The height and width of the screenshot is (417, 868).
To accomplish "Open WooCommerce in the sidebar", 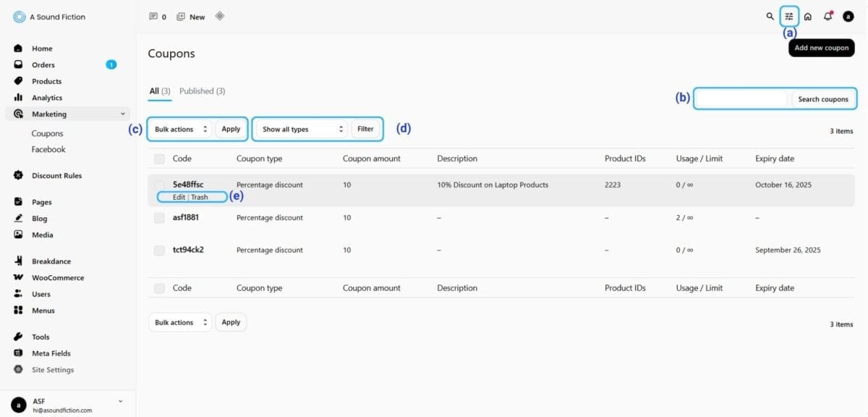I will pos(57,278).
